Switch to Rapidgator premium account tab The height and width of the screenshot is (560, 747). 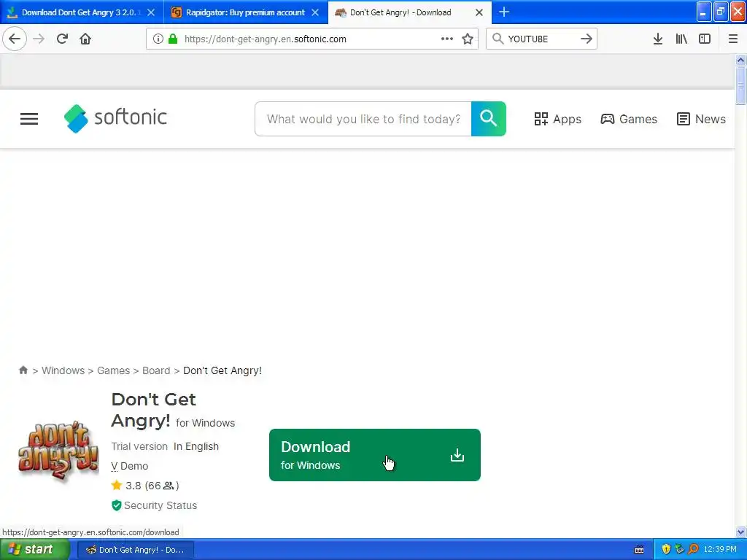pos(245,12)
